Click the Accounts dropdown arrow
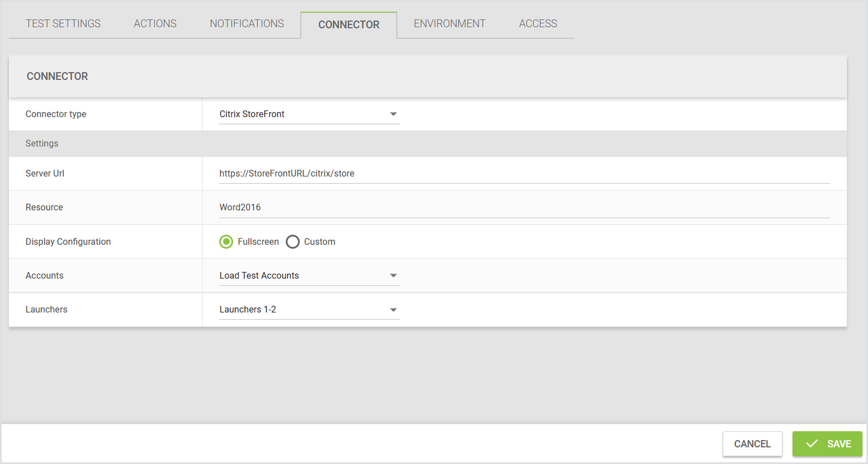The image size is (868, 464). (393, 276)
